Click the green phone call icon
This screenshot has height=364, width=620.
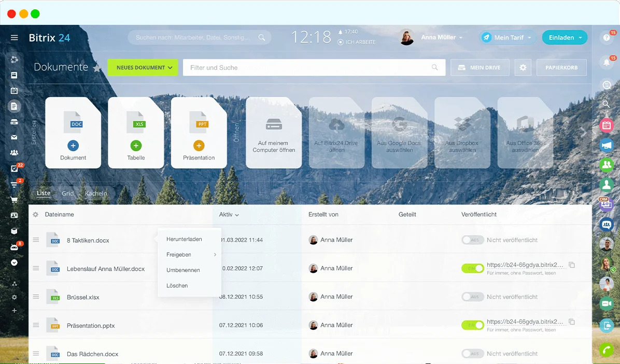coord(607,350)
